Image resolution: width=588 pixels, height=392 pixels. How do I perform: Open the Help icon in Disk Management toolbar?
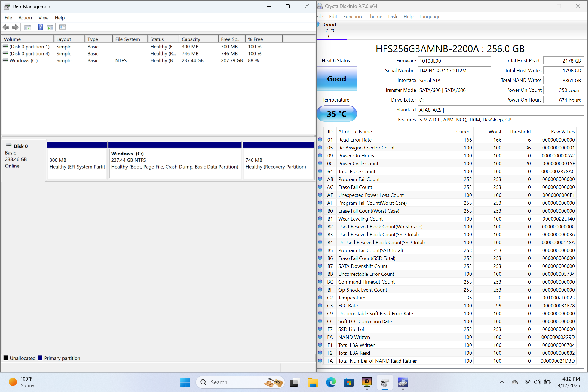point(40,27)
